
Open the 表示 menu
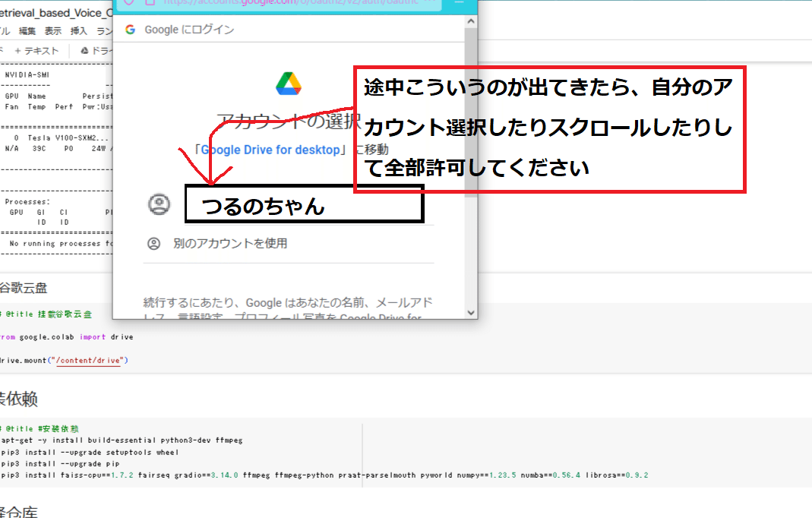pyautogui.click(x=53, y=31)
